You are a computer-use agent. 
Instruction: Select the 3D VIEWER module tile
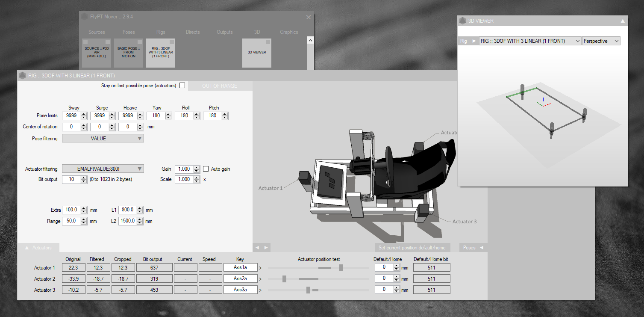tap(257, 53)
